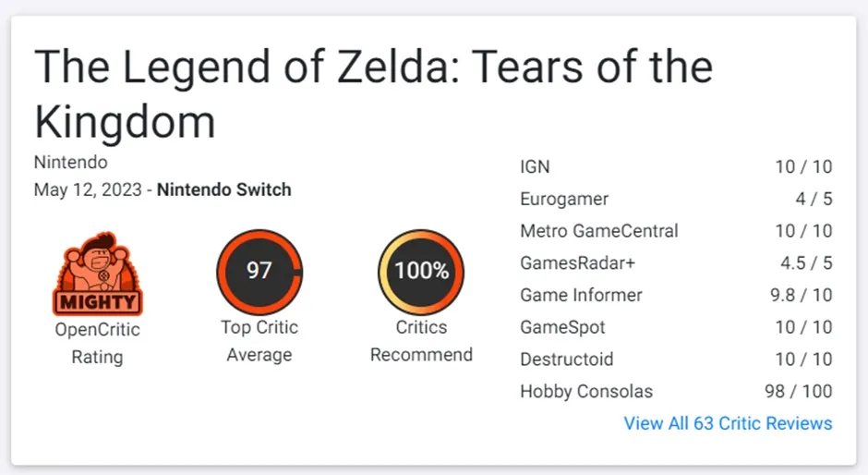Click the OpenCritic Rating label text

97,343
